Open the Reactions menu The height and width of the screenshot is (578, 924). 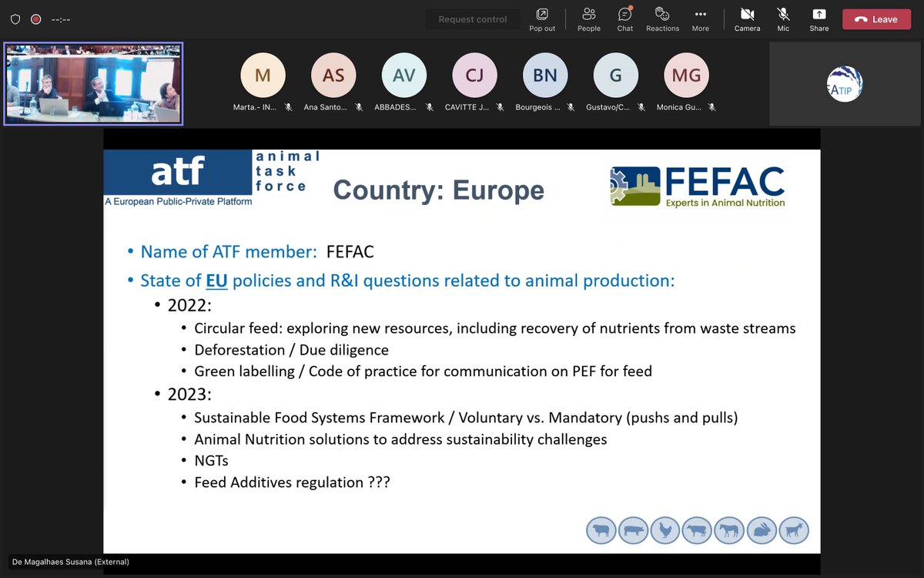pyautogui.click(x=662, y=19)
